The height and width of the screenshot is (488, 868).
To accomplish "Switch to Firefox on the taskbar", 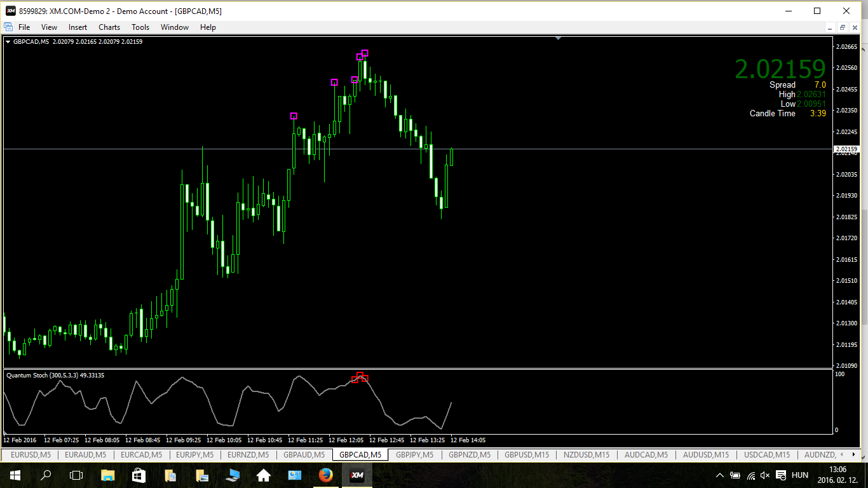I will pyautogui.click(x=326, y=475).
